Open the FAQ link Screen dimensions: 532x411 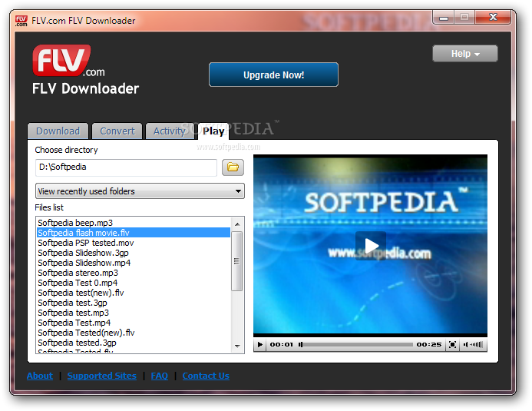(160, 376)
